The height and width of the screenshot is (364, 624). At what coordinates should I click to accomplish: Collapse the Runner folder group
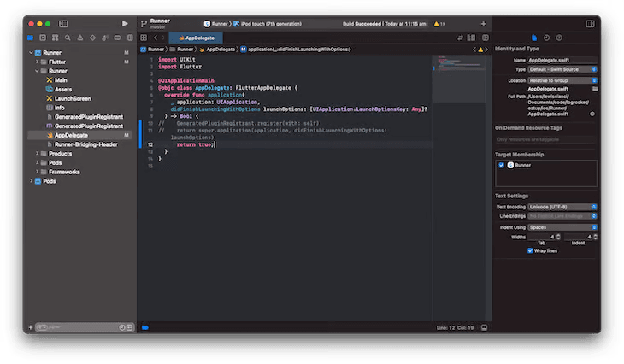[38, 71]
